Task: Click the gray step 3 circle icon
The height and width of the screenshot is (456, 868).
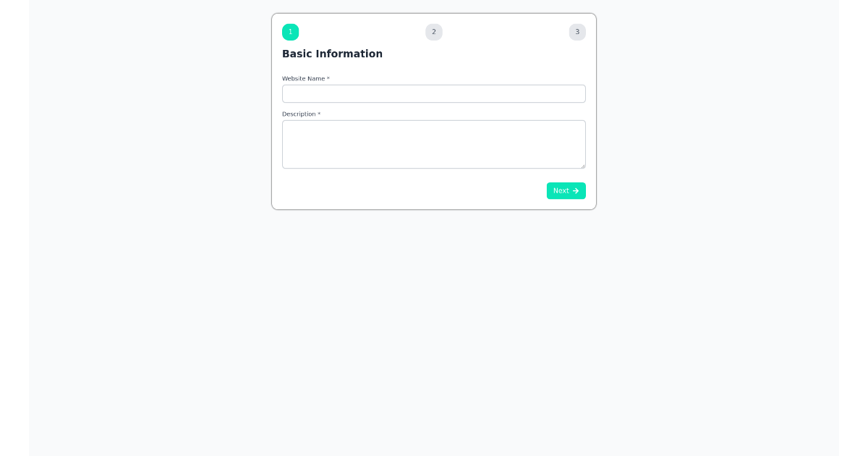Action: click(576, 32)
